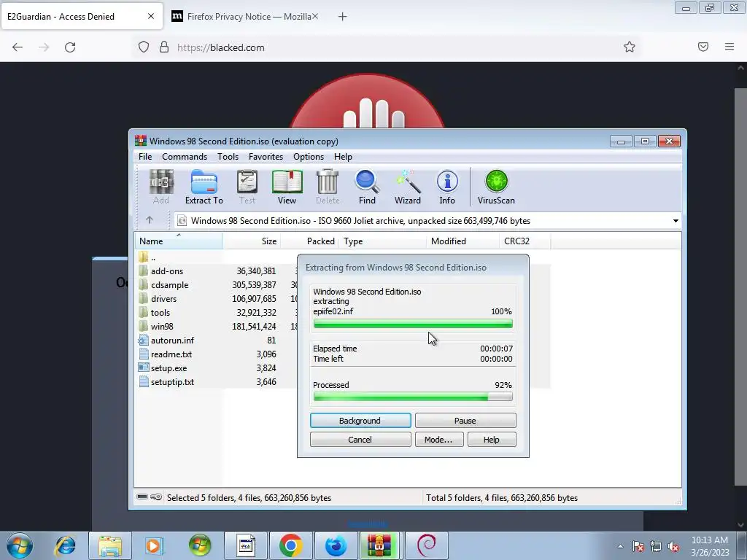Viewport: 747px width, 560px height.
Task: Open the Commands menu
Action: (185, 157)
